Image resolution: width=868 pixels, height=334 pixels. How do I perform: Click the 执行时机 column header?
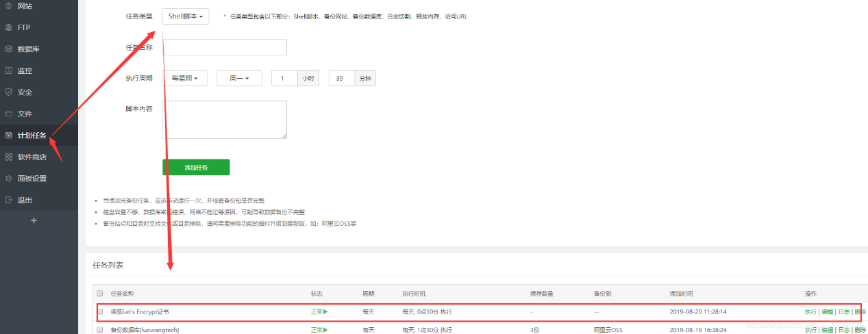[x=414, y=294]
